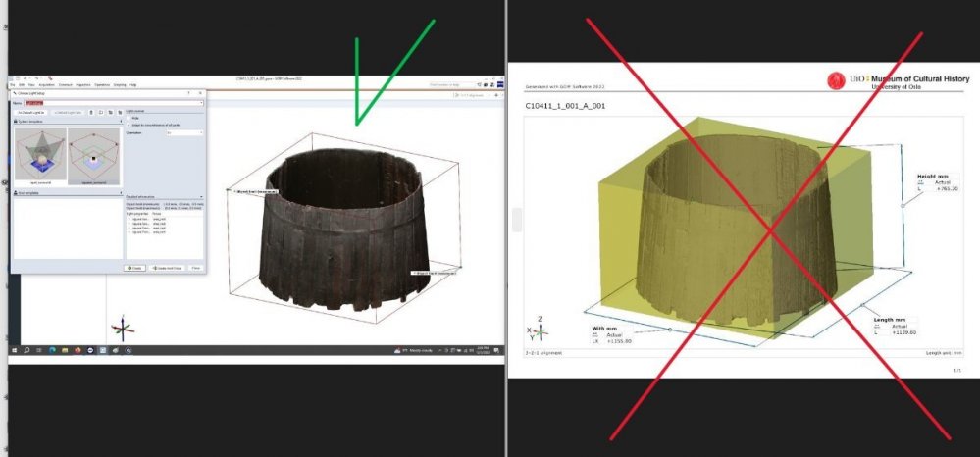Click the find function or help search box
This screenshot has width=980, height=457.
click(452, 84)
